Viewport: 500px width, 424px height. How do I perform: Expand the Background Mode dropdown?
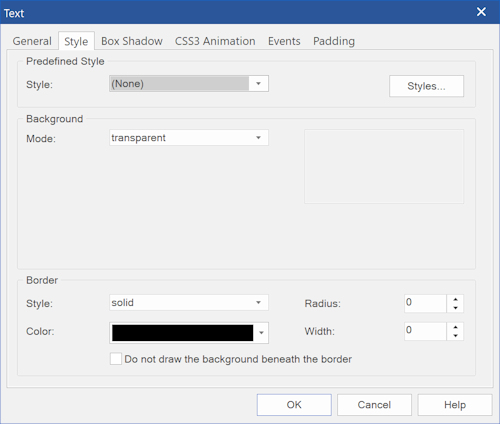click(189, 138)
